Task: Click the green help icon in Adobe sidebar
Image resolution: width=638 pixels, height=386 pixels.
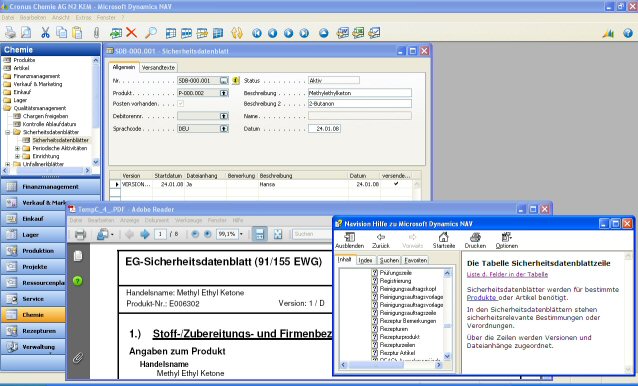Action: [x=78, y=281]
